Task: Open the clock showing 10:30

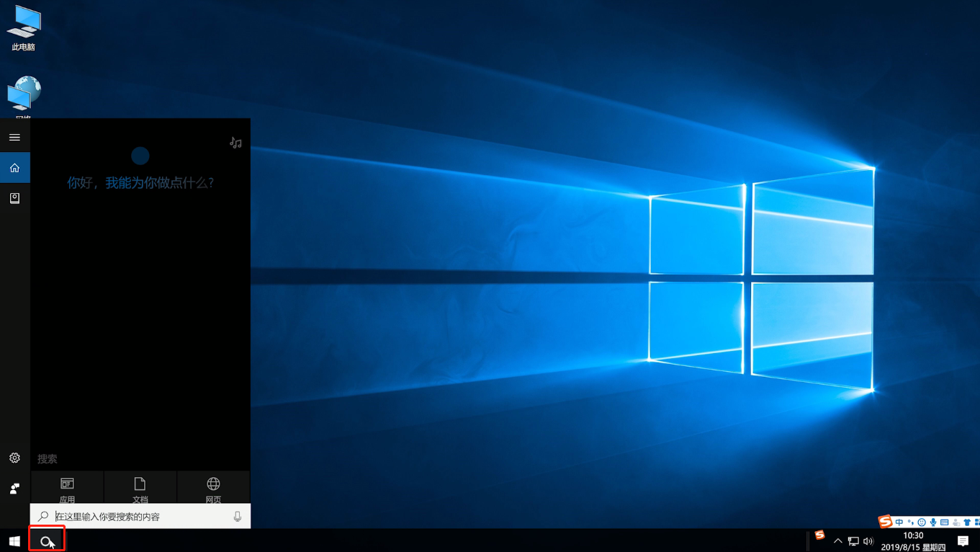Action: [913, 540]
